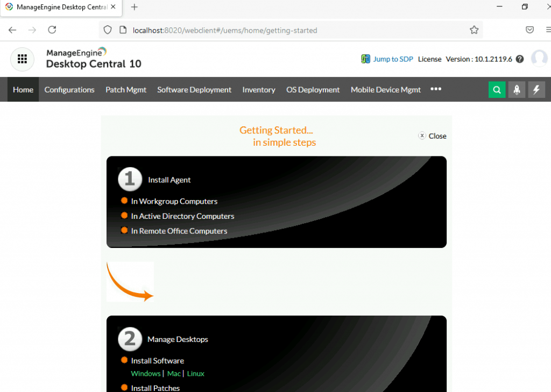This screenshot has height=392, width=551.
Task: Click the shield icon in the address bar
Action: point(107,30)
